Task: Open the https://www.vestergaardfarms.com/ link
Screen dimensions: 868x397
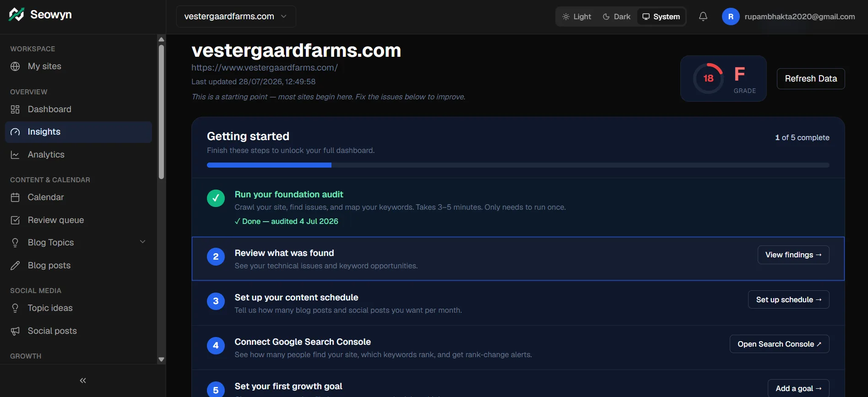Action: (265, 68)
